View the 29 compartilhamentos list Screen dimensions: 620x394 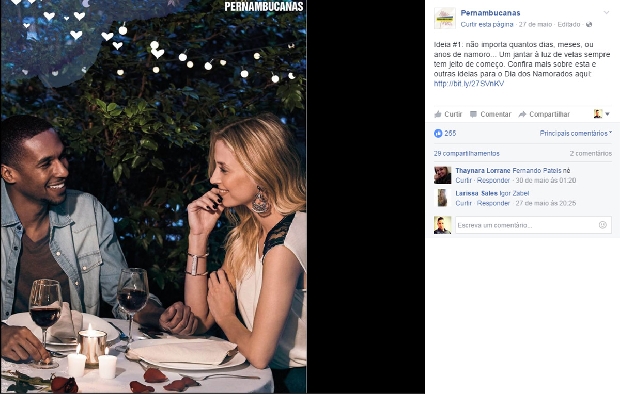tap(467, 153)
